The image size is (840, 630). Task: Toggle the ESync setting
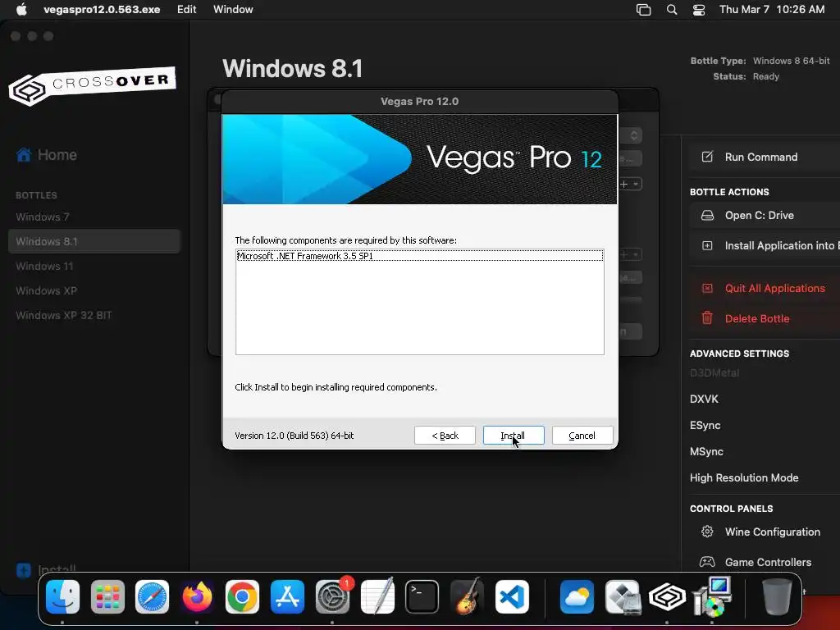click(x=705, y=426)
